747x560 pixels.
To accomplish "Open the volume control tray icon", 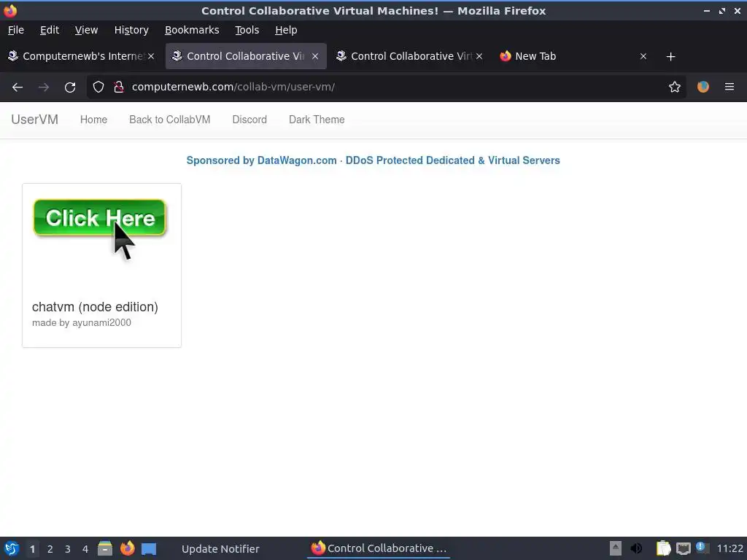I will [636, 548].
